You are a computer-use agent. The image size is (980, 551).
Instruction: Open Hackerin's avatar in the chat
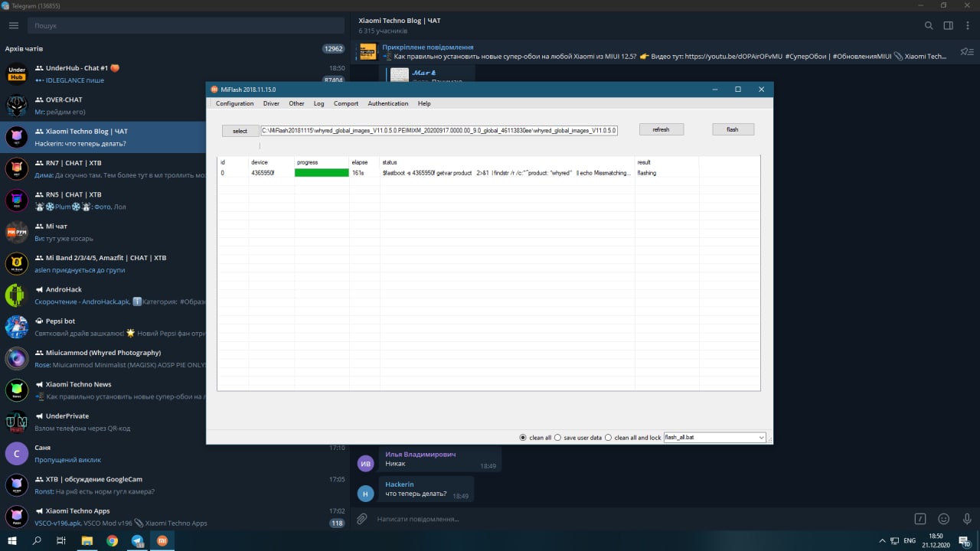click(x=366, y=494)
